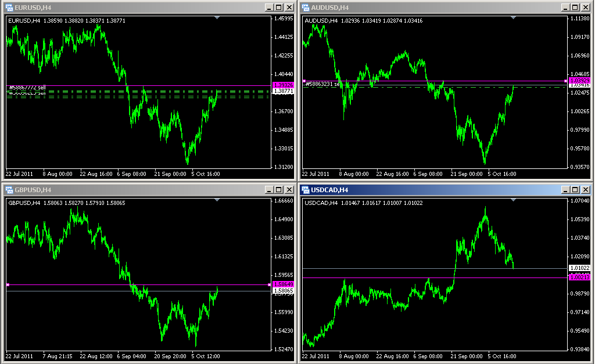Click left handle of GBPUSD magenta line
Screen dimensions: 595x364
tap(8, 284)
